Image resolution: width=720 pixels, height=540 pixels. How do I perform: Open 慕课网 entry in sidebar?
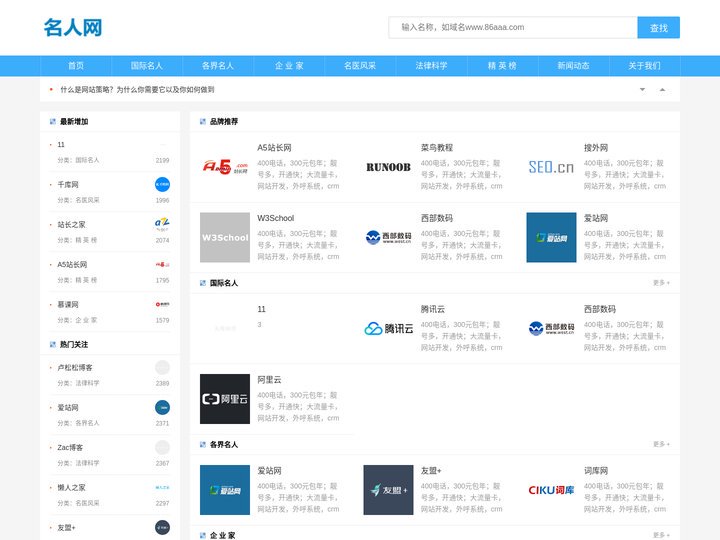click(x=68, y=304)
